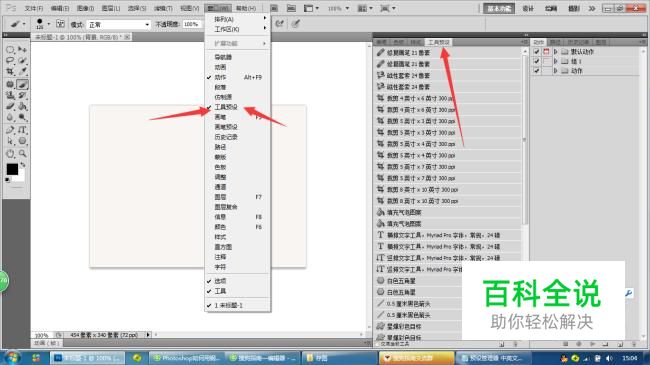This screenshot has height=365, width=650.
Task: Enable airbrush mode in options bar
Action: click(x=280, y=24)
